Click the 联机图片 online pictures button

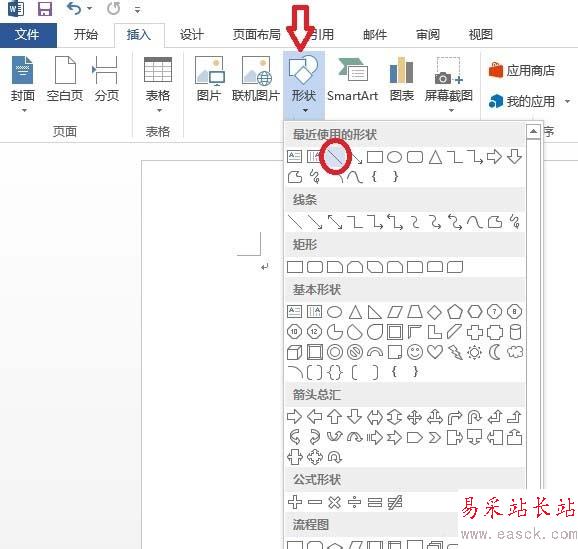click(256, 80)
